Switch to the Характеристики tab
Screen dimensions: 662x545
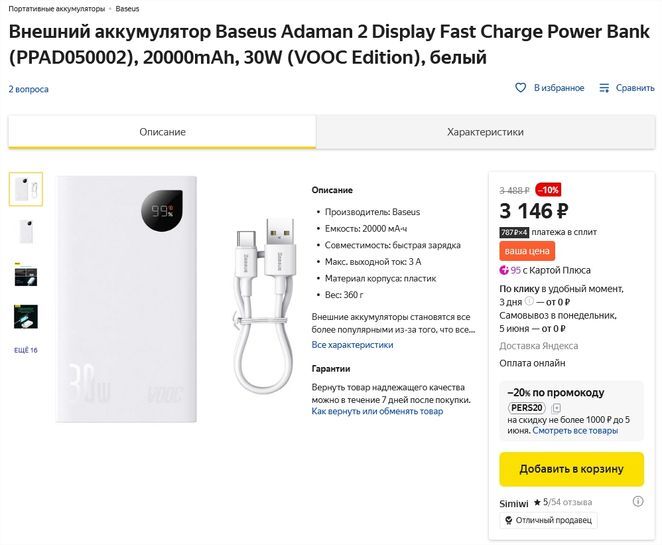pyautogui.click(x=485, y=132)
